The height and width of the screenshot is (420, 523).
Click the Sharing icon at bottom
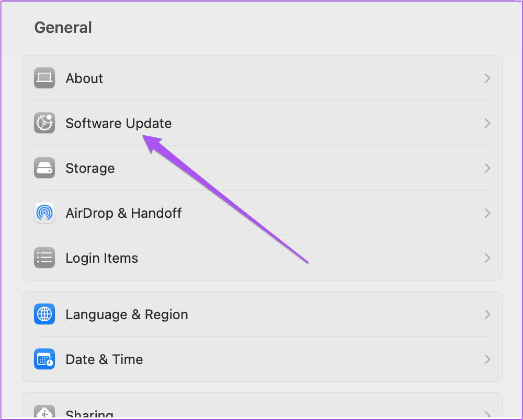(x=44, y=412)
